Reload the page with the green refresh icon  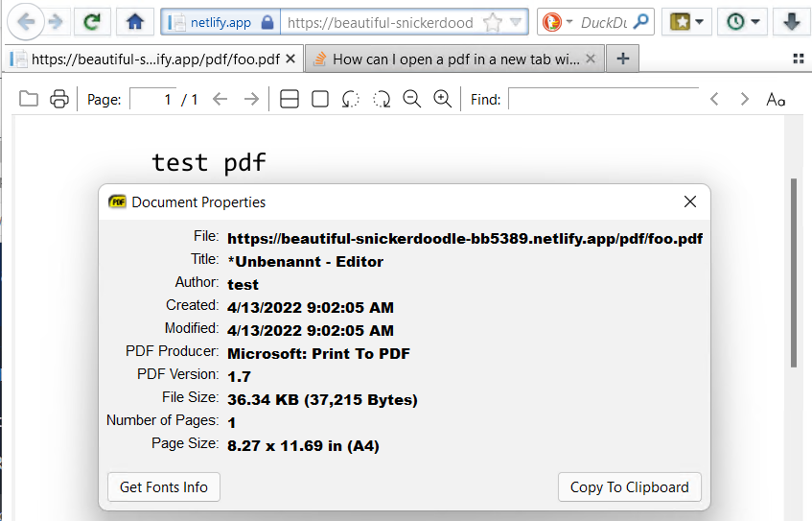pyautogui.click(x=92, y=22)
